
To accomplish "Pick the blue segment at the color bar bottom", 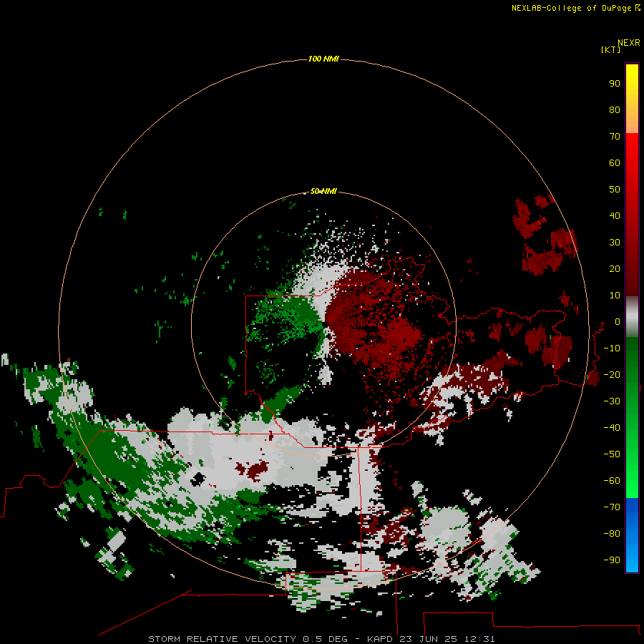I will pyautogui.click(x=632, y=535).
